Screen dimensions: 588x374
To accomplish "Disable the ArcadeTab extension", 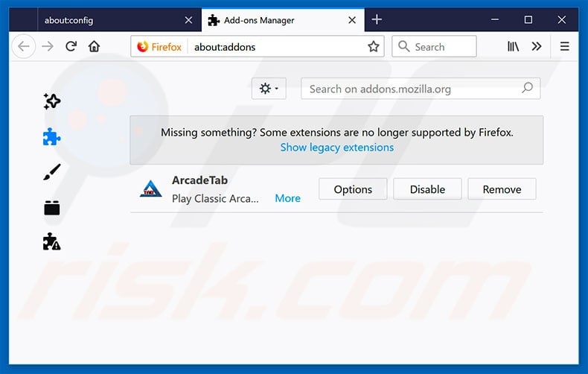I will [427, 189].
